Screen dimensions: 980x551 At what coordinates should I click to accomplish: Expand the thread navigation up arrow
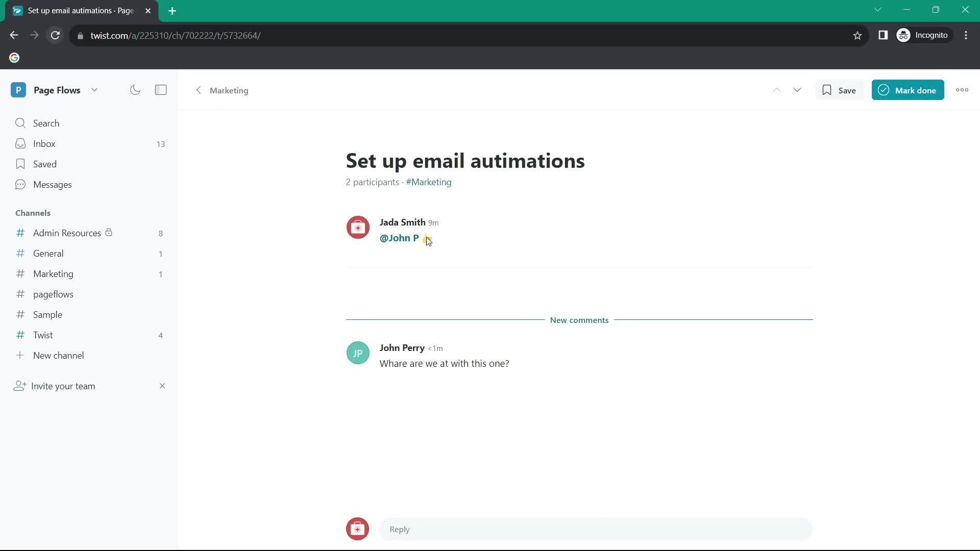click(x=777, y=89)
